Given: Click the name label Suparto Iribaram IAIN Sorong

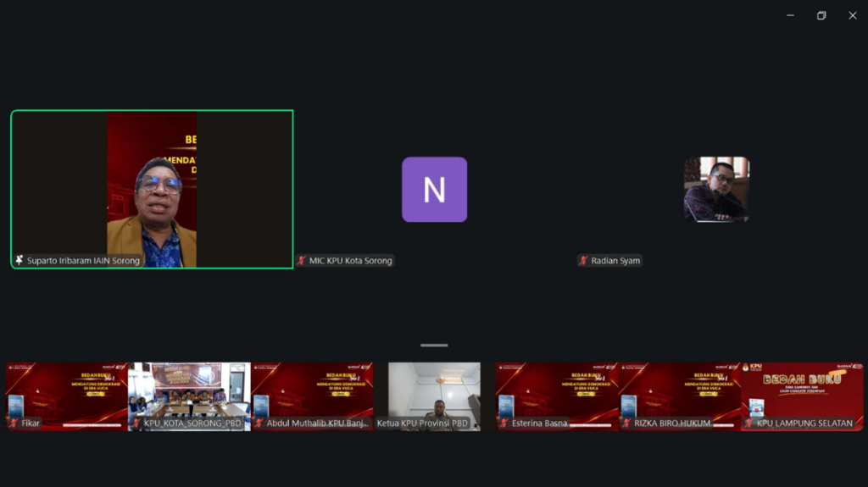Looking at the screenshot, I should (83, 261).
